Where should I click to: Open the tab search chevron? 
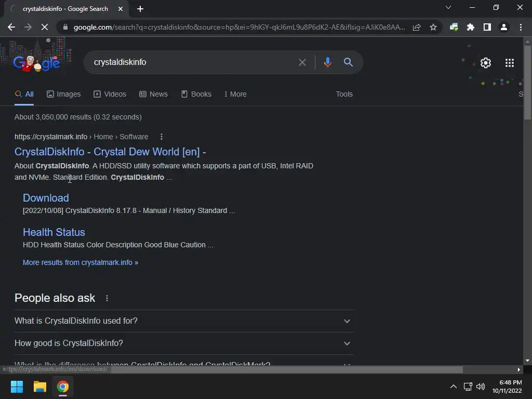click(x=448, y=7)
